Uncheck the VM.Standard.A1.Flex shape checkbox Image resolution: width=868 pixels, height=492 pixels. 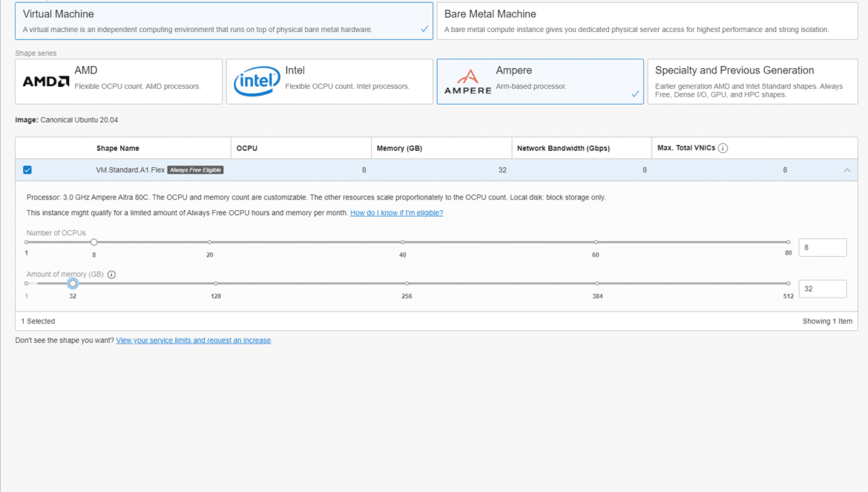[x=27, y=170]
